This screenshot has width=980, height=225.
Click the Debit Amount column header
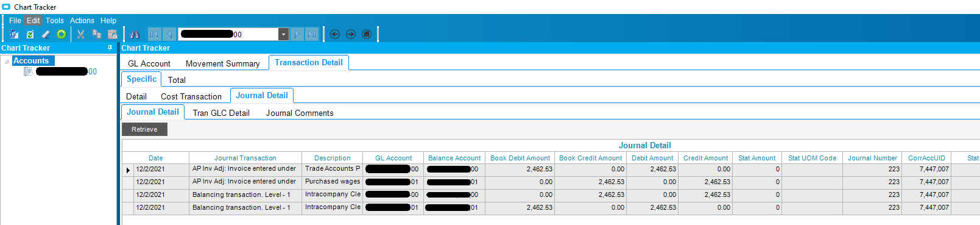(652, 158)
